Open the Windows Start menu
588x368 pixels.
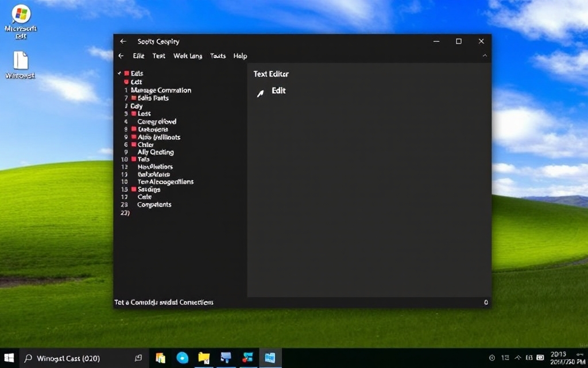[9, 358]
